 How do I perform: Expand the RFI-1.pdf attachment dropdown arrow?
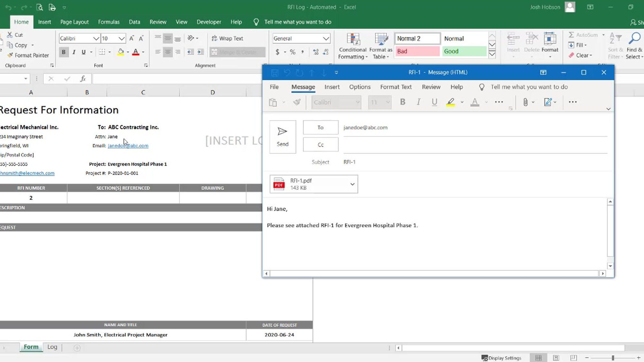point(352,184)
